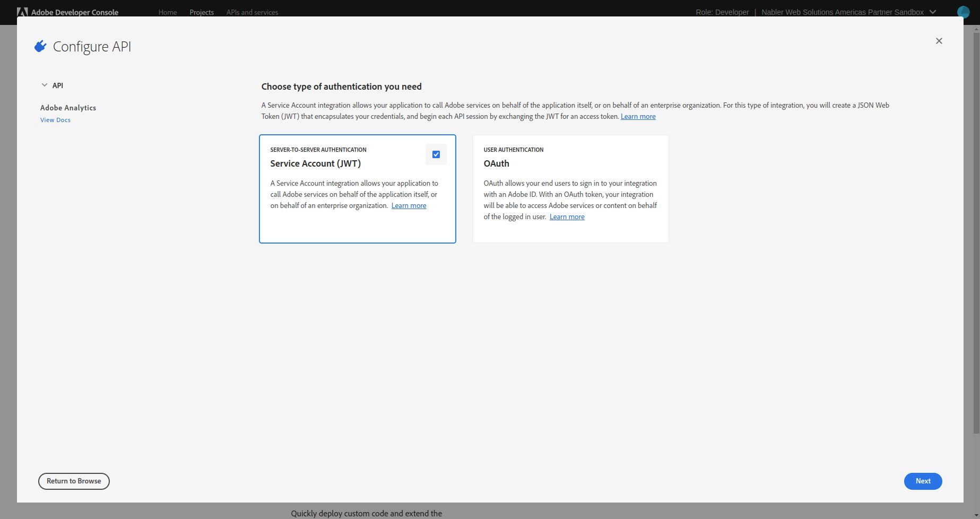
Task: Dismiss the dialog with the X icon
Action: [x=939, y=41]
